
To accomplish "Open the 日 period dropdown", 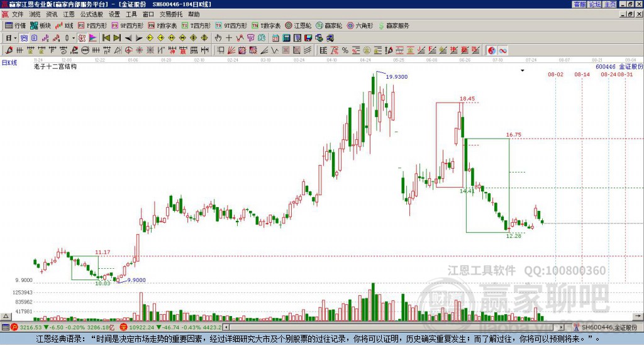I will click(x=11, y=38).
